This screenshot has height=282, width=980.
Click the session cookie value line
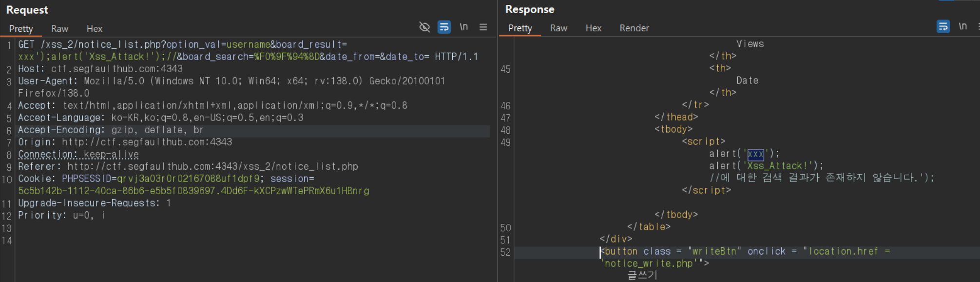coord(193,191)
